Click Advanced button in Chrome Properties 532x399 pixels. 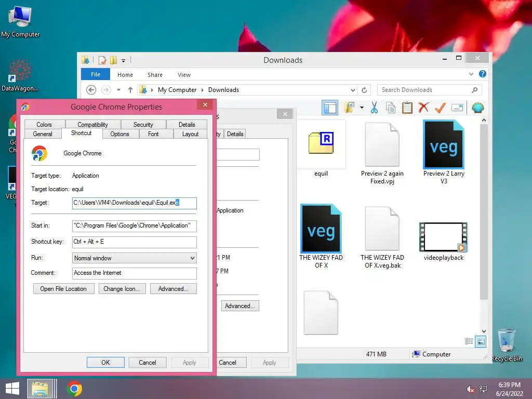click(174, 289)
